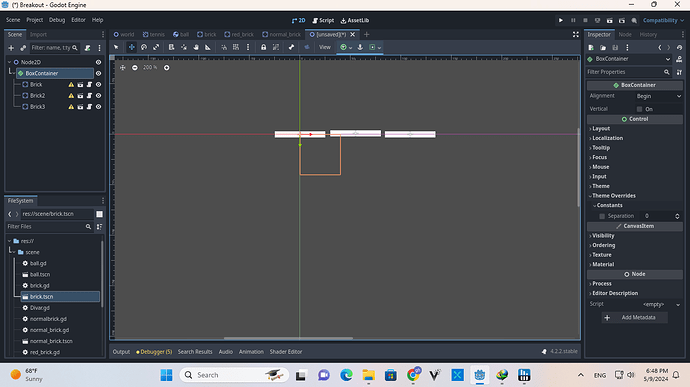Lock the selected node in the toolbar
690x387 pixels.
[263, 47]
